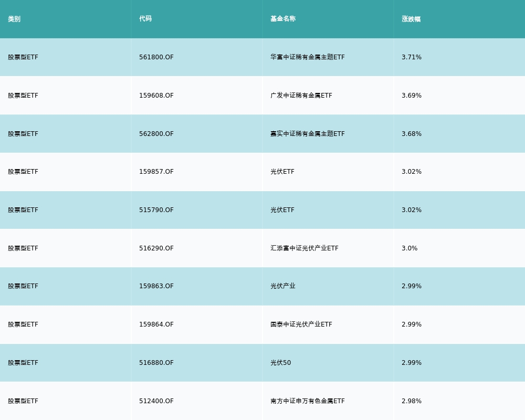Click 2.99% in the 516880.OF row

coord(412,363)
